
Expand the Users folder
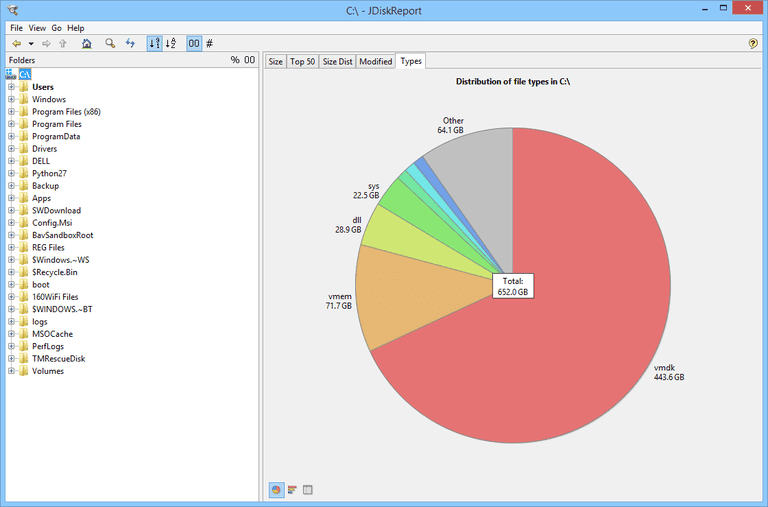tap(11, 87)
